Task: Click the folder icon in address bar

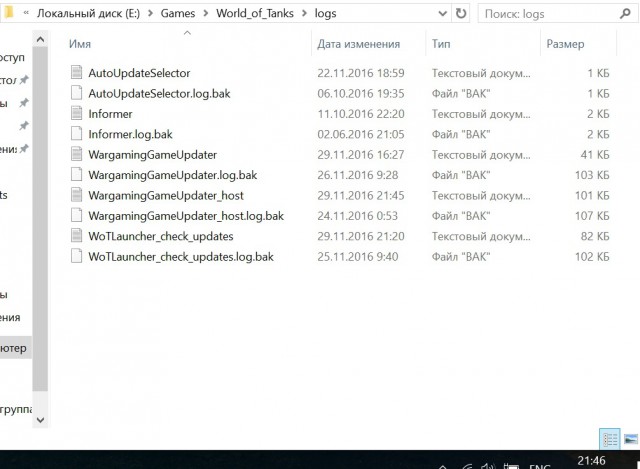Action: 8,13
